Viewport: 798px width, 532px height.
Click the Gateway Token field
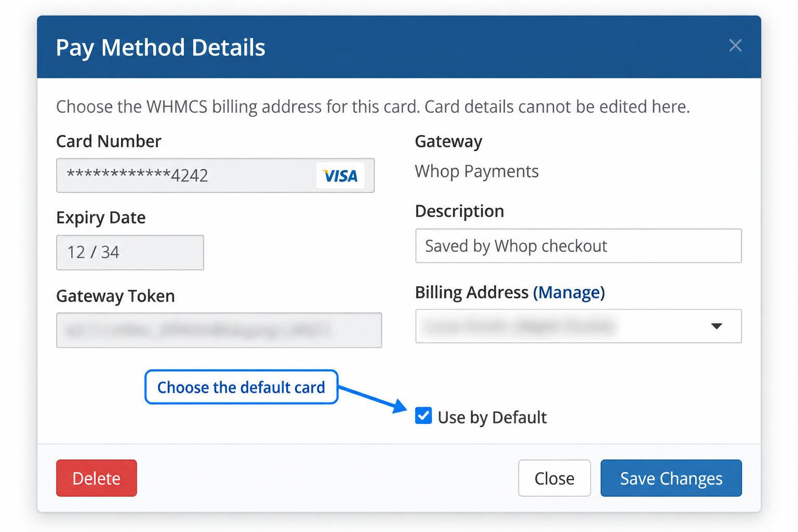pyautogui.click(x=219, y=330)
